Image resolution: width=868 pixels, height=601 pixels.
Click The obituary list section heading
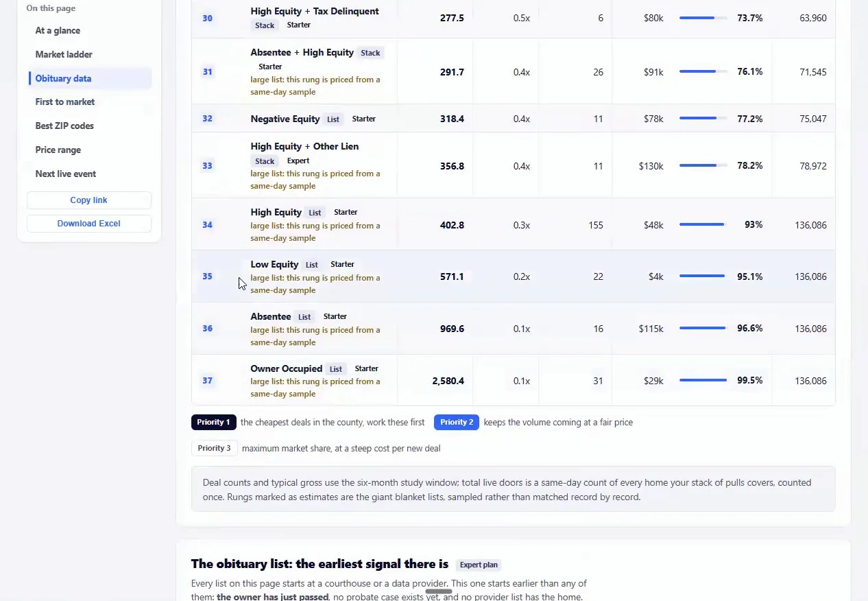[x=320, y=564]
